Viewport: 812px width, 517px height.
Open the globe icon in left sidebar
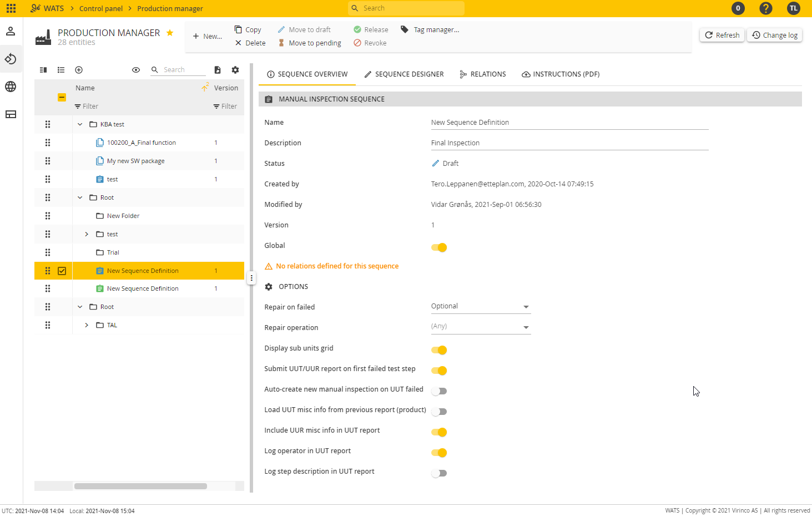pyautogui.click(x=11, y=87)
